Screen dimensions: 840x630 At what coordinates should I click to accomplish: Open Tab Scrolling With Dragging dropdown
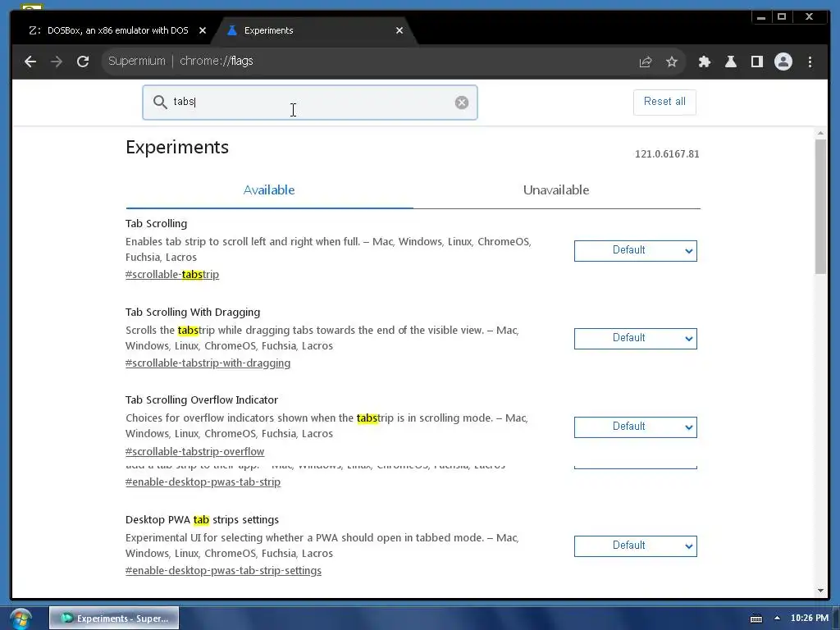click(x=636, y=339)
